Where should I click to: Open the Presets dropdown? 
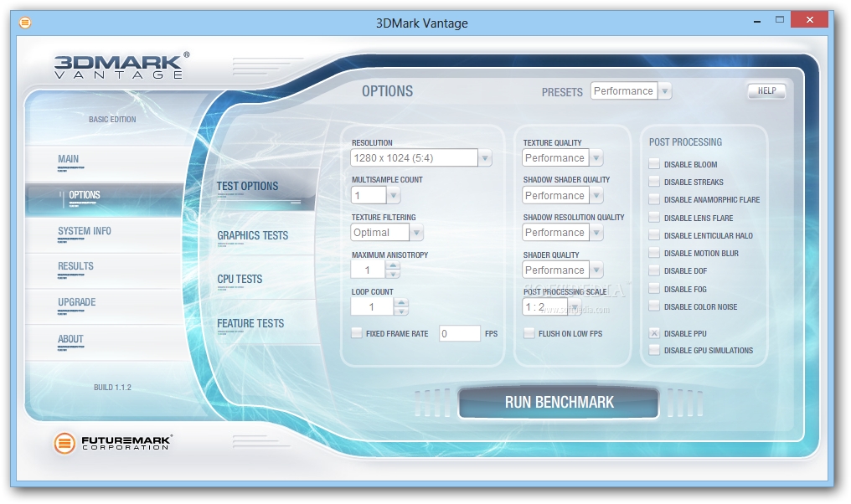[665, 91]
